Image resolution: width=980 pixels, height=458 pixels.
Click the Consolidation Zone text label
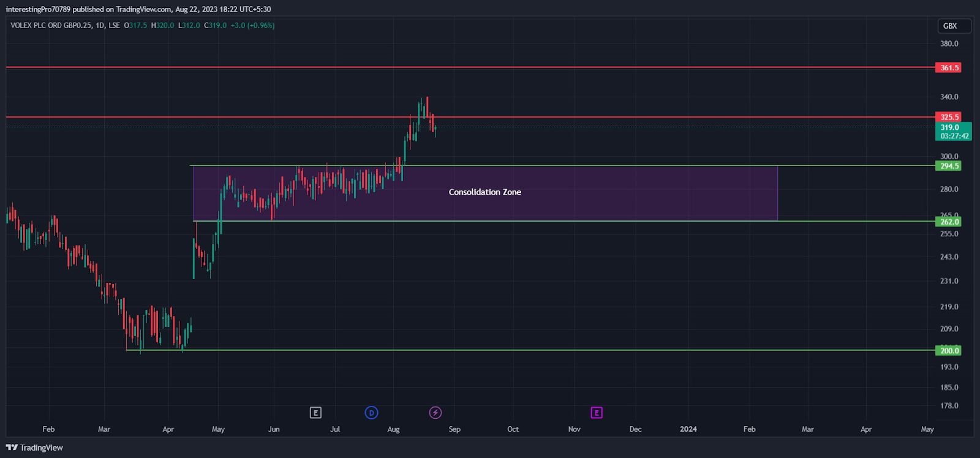(x=485, y=192)
